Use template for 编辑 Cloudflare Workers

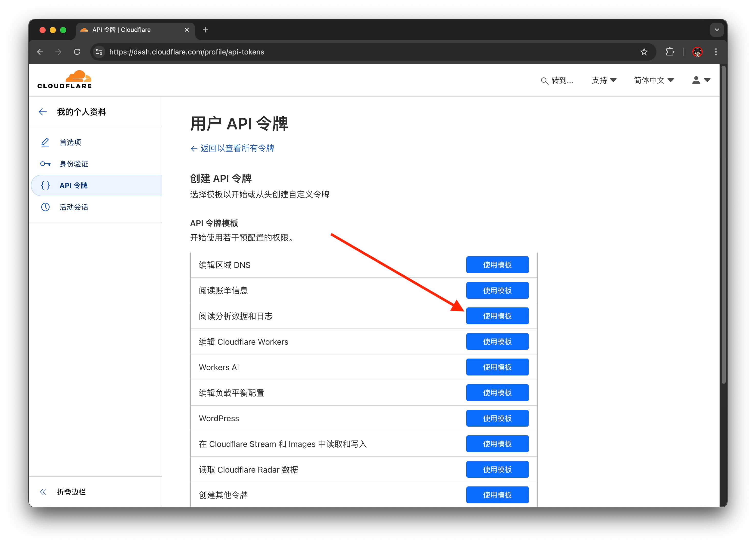tap(497, 342)
